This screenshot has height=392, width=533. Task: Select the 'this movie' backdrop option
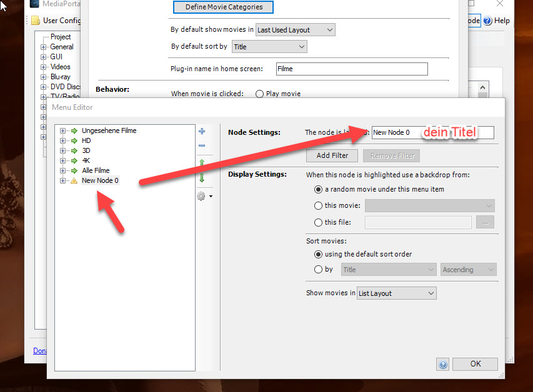pyautogui.click(x=319, y=205)
